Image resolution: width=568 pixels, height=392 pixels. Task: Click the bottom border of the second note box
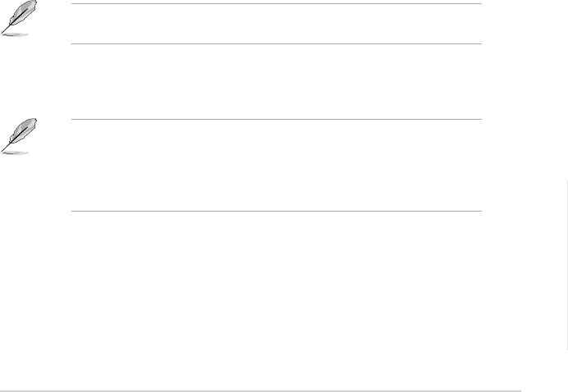(x=276, y=211)
